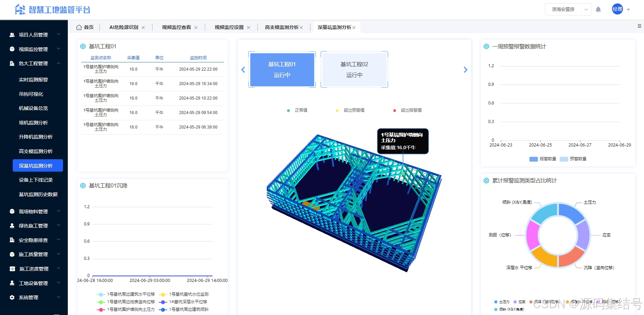Screen dimensions: 644x315
Task: Click the platform logo icon
Action: click(20, 9)
